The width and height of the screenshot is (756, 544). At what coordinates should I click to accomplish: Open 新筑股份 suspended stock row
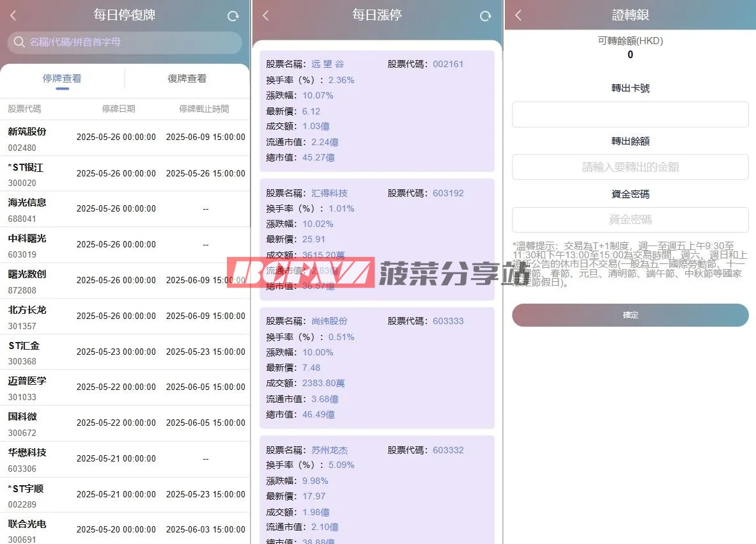pyautogui.click(x=125, y=138)
